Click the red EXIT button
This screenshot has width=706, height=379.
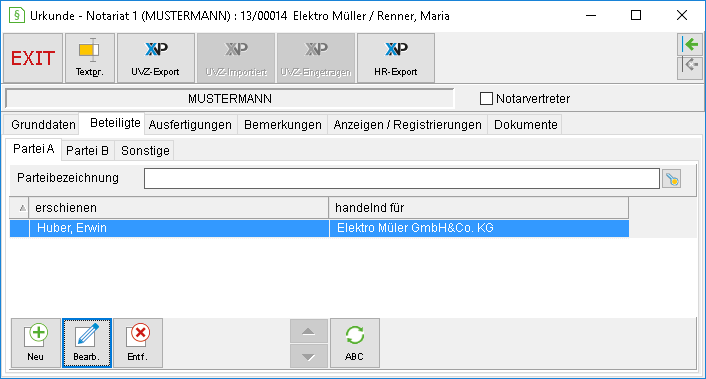33,58
